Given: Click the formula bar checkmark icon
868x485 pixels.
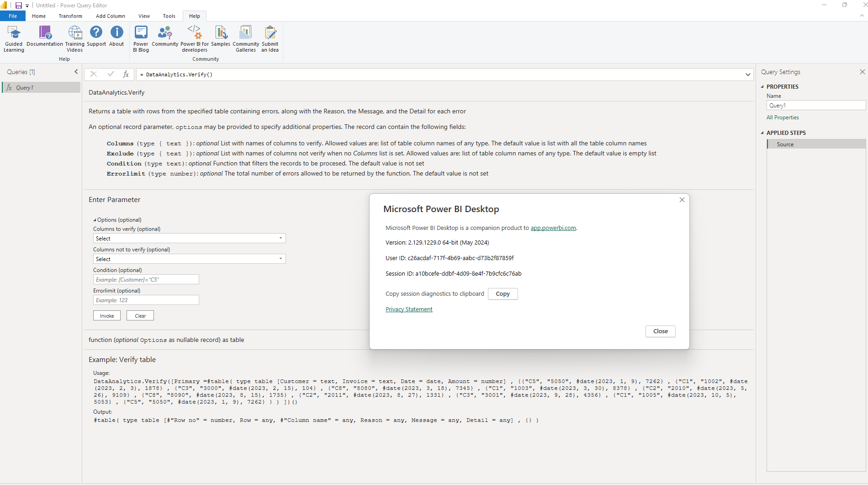Looking at the screenshot, I should tap(111, 74).
